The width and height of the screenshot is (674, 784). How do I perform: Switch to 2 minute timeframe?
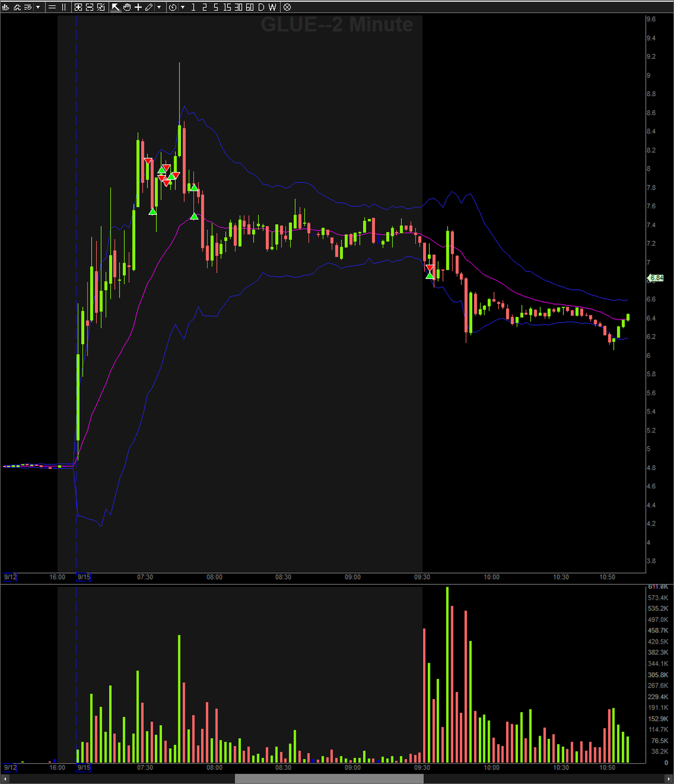[204, 7]
